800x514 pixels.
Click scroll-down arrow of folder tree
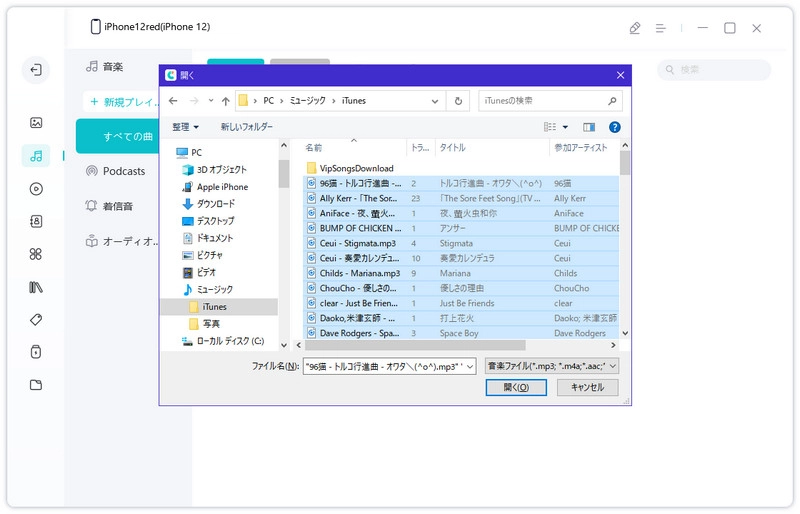(284, 346)
